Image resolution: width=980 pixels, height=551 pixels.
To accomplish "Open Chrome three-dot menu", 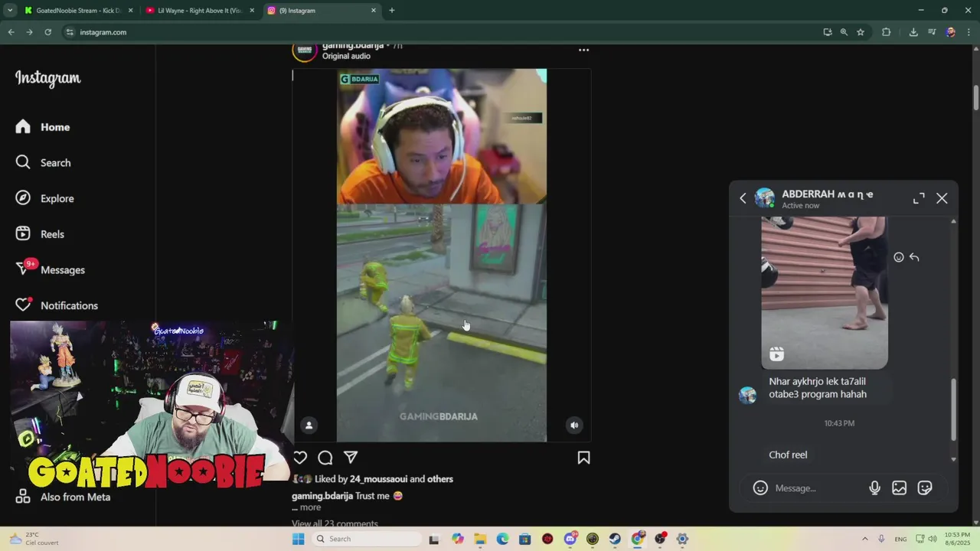I will pyautogui.click(x=969, y=32).
